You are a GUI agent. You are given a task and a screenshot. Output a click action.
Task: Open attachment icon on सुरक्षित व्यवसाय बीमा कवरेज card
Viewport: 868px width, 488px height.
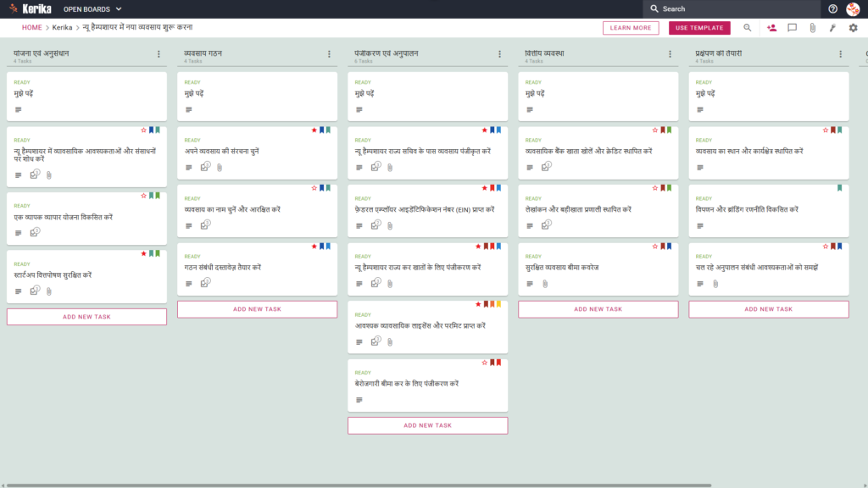(x=545, y=284)
